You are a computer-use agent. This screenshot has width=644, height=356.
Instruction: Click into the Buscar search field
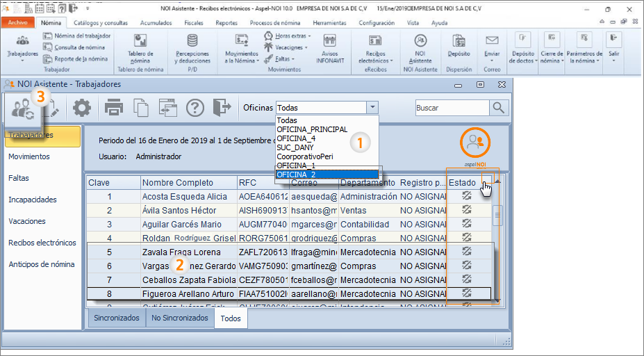click(450, 107)
